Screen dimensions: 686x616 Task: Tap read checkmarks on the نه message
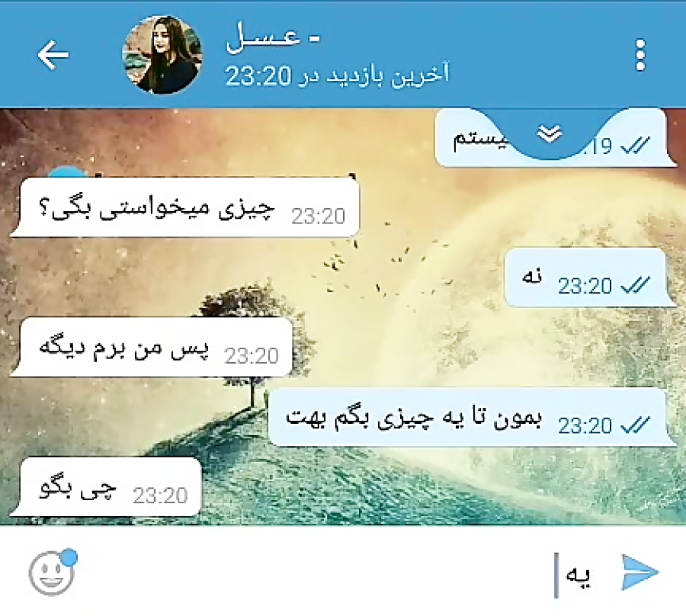point(635,286)
